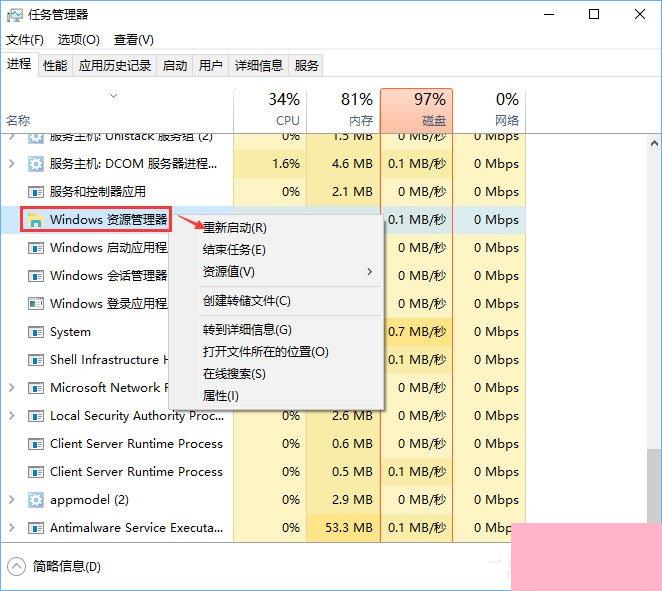662x591 pixels.
Task: Click the 简略信息 up-arrow circle icon
Action: [16, 567]
